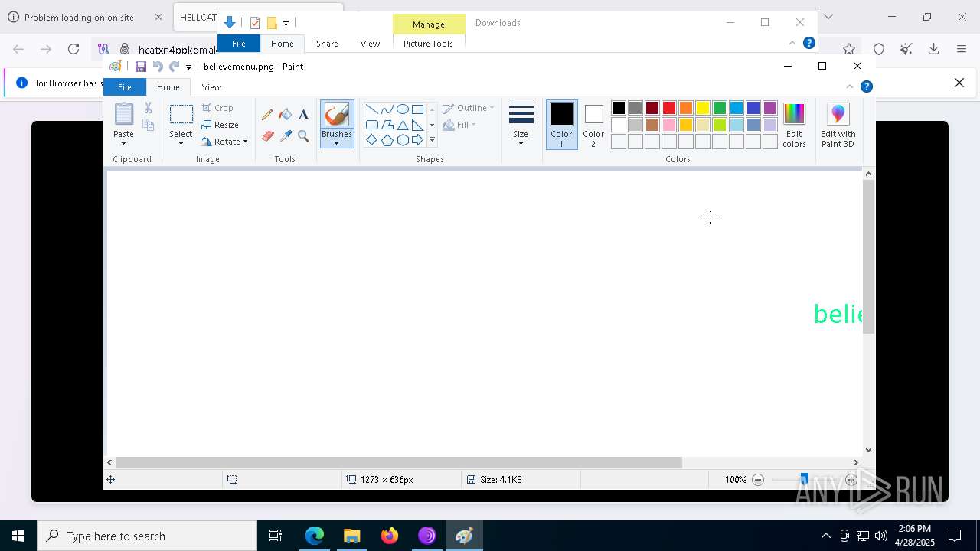Choose the Rounded rectangle shape

point(371,125)
